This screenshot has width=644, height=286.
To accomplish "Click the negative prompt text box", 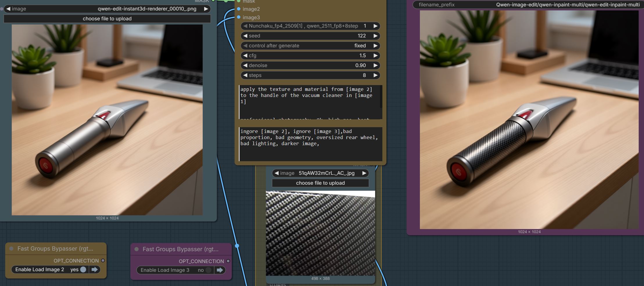I will click(x=310, y=144).
